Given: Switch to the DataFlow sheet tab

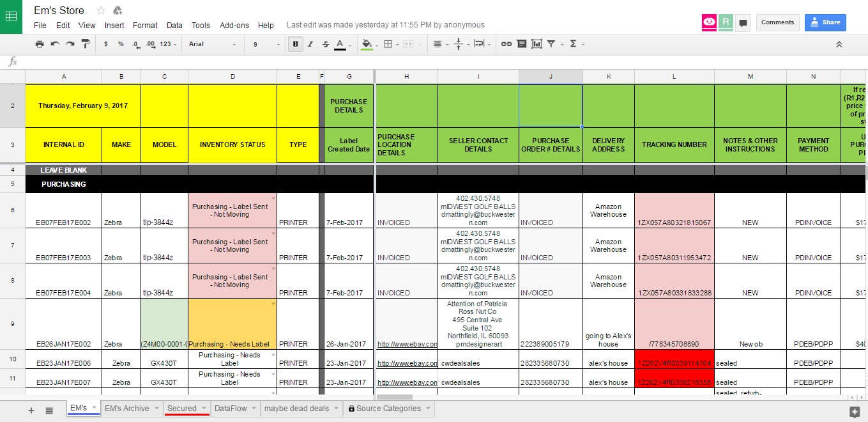Looking at the screenshot, I should point(231,409).
